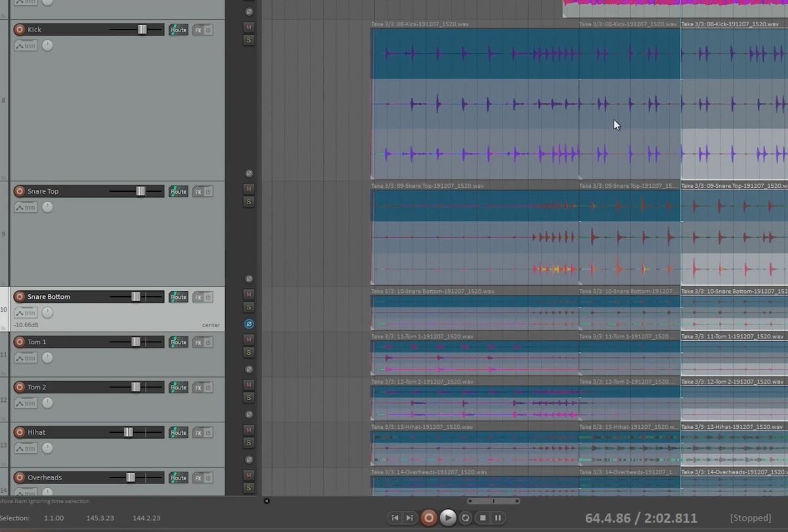Open Hihat trim envelope button
The height and width of the screenshot is (532, 788).
tap(26, 449)
